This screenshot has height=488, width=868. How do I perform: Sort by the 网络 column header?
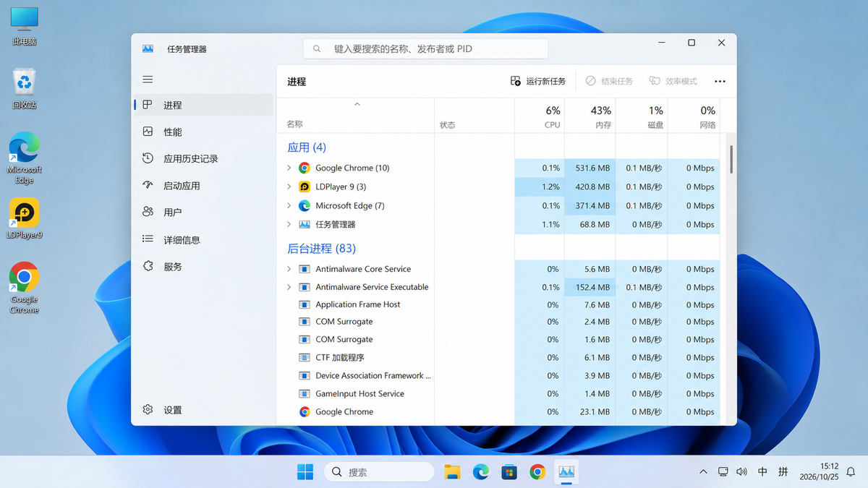pos(694,116)
